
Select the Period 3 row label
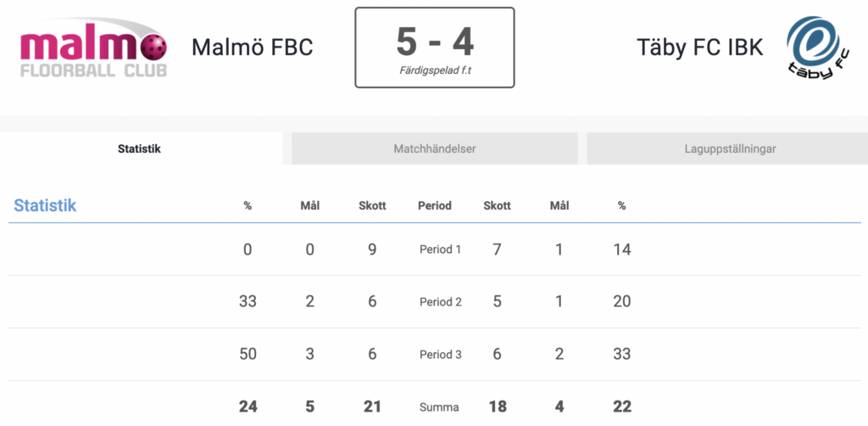pyautogui.click(x=441, y=355)
